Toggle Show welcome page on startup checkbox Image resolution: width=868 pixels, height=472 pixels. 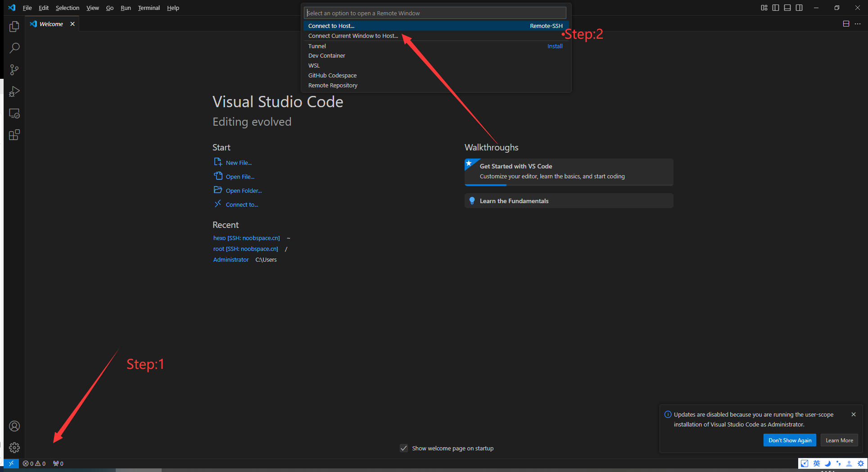pyautogui.click(x=404, y=448)
